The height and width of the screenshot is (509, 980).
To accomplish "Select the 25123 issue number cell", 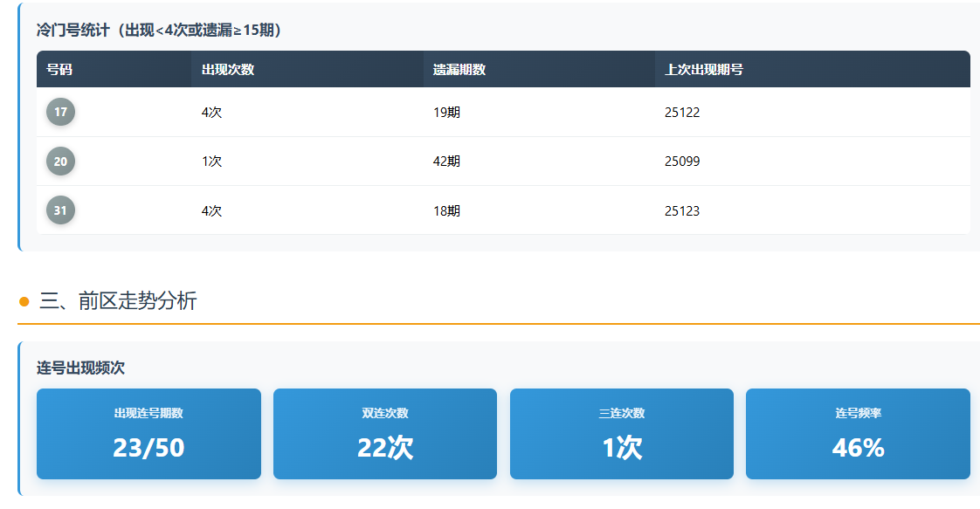I will tap(812, 210).
